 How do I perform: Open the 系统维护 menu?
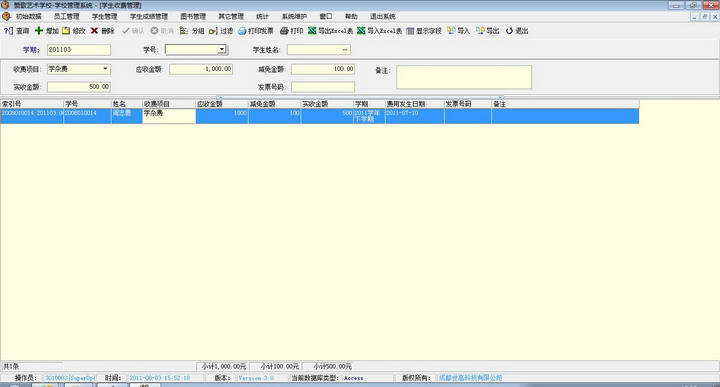[x=294, y=16]
